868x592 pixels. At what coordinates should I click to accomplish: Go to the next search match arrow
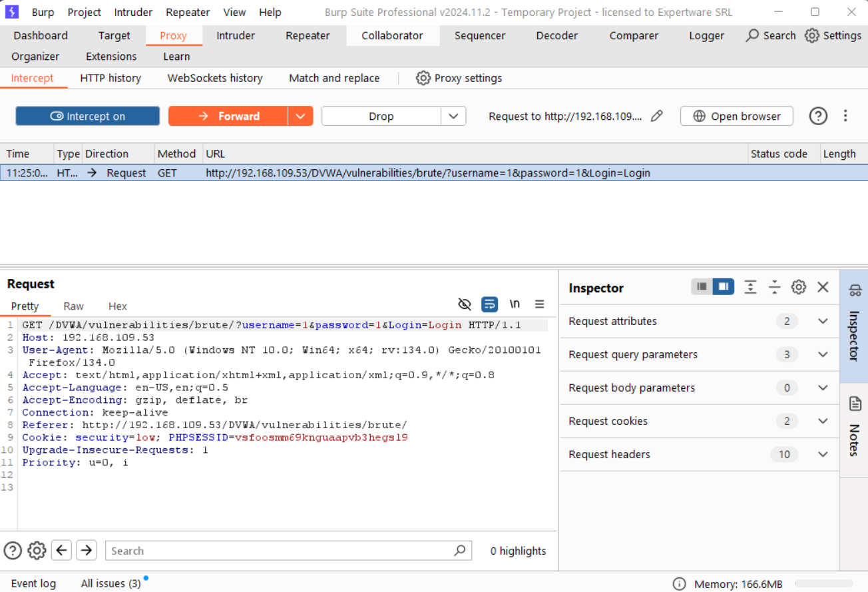[x=87, y=551]
